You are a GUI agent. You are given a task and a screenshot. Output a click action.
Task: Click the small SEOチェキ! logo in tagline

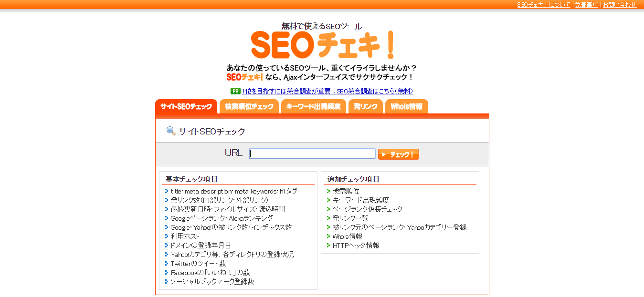pos(244,77)
